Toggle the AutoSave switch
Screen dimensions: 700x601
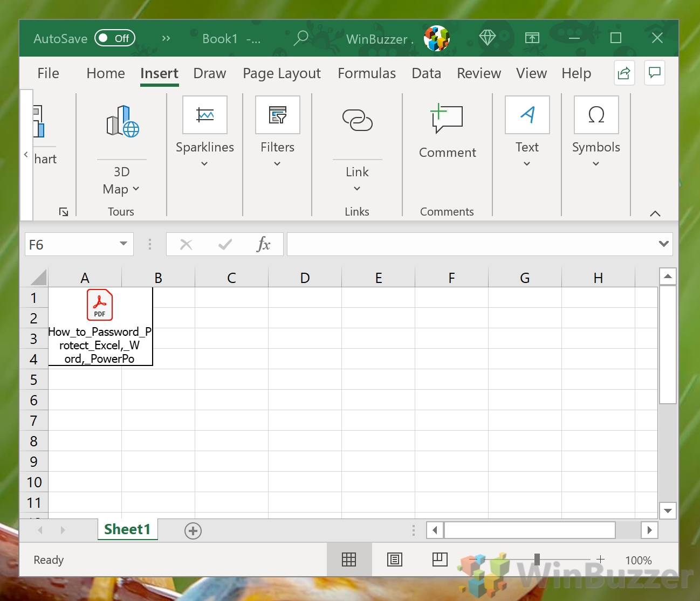pyautogui.click(x=115, y=38)
